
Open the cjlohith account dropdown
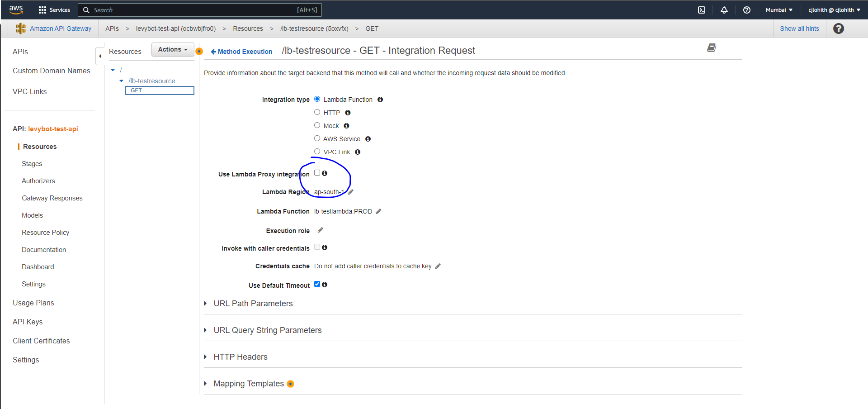coord(835,10)
